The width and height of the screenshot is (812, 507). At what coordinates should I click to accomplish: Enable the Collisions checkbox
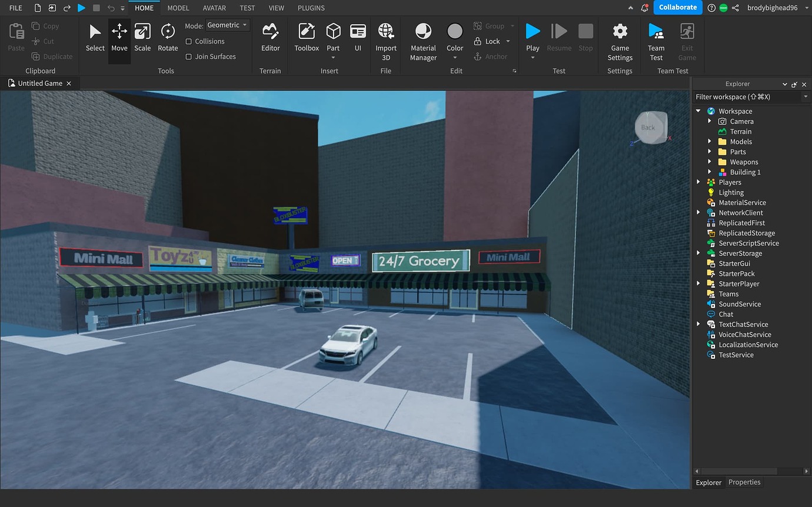[x=188, y=41]
